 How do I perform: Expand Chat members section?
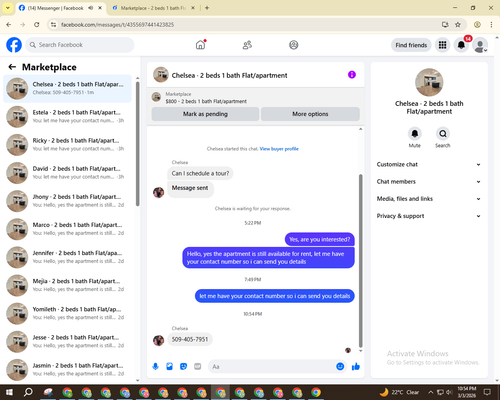(429, 182)
